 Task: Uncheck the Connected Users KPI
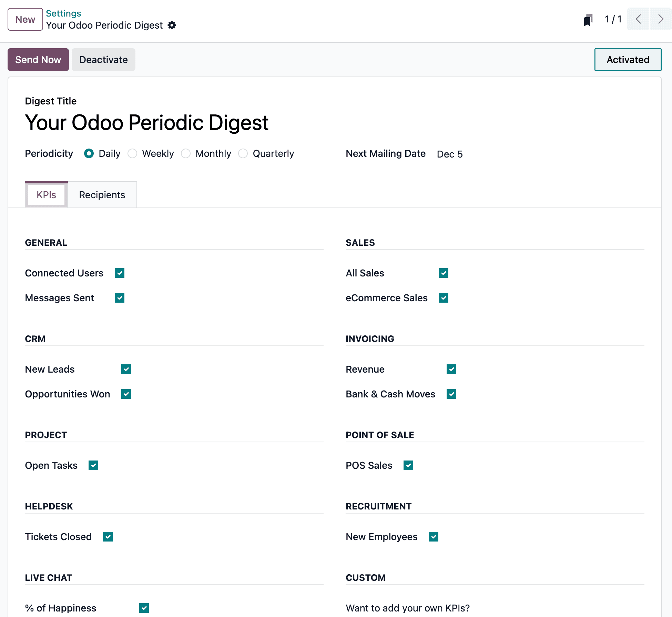click(119, 273)
